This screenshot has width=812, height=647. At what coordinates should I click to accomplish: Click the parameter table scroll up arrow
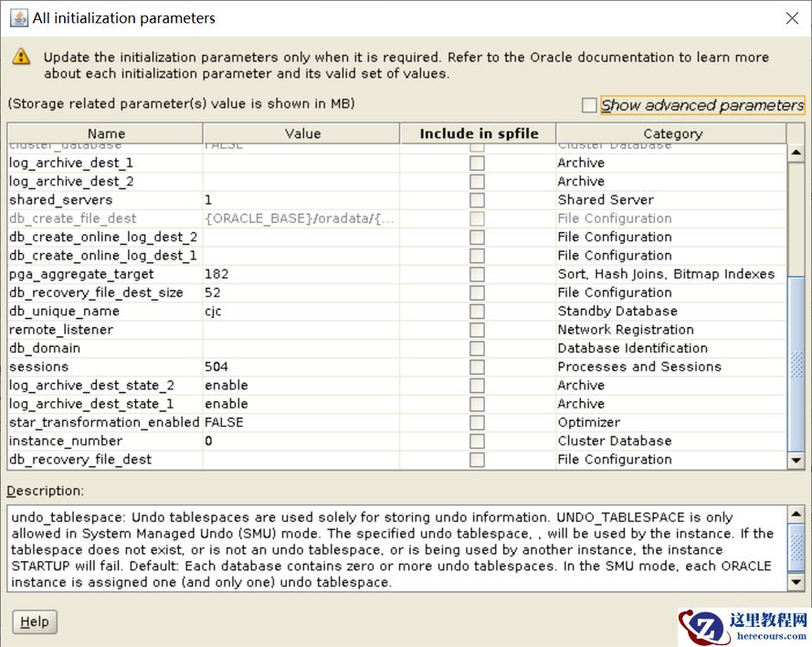pyautogui.click(x=796, y=153)
